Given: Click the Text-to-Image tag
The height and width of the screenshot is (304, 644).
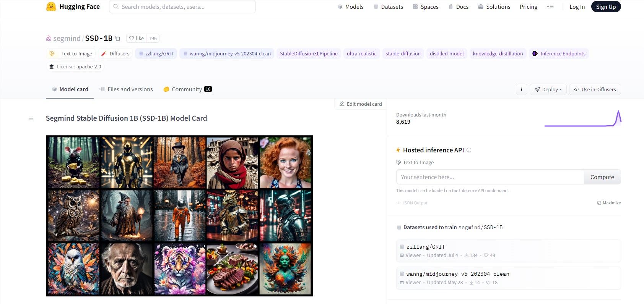Looking at the screenshot, I should point(71,53).
